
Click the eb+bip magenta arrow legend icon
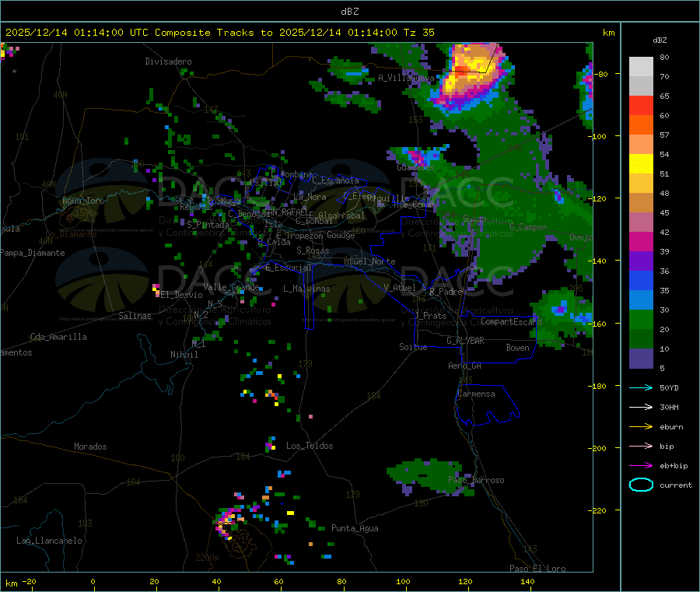(x=641, y=466)
